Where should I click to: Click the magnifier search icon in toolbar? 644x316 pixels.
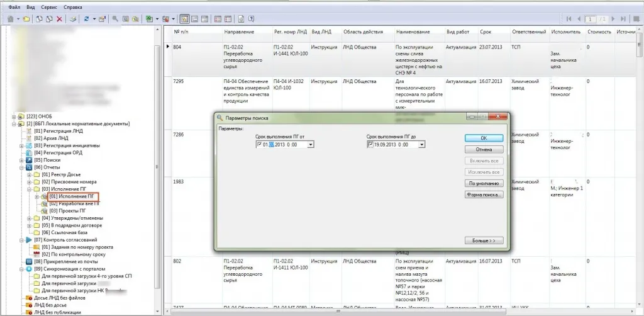[116, 19]
